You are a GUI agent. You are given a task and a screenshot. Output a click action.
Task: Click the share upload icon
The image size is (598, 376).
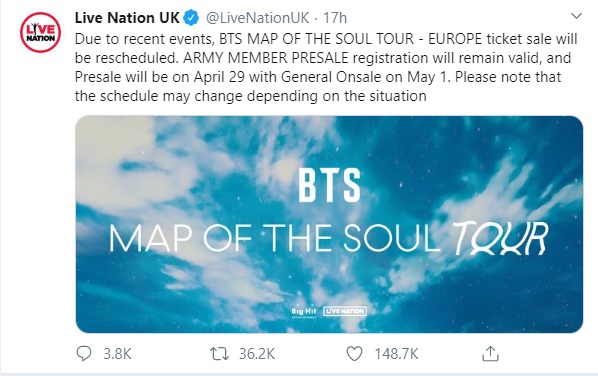coord(490,354)
